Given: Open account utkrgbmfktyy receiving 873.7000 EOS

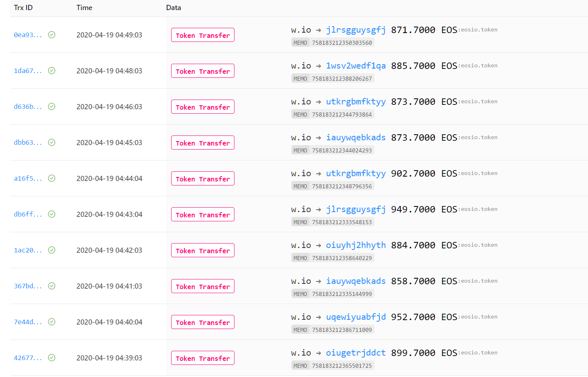Looking at the screenshot, I should [356, 102].
